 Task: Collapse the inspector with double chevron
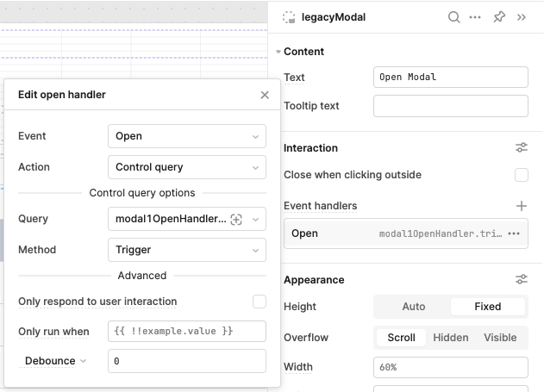[x=521, y=17]
